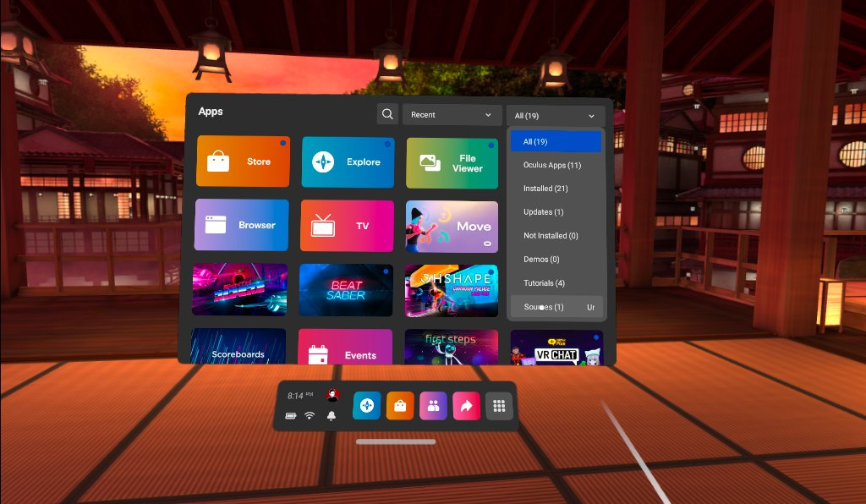The image size is (866, 504).
Task: Launch Beat Saber from the library
Action: [345, 289]
